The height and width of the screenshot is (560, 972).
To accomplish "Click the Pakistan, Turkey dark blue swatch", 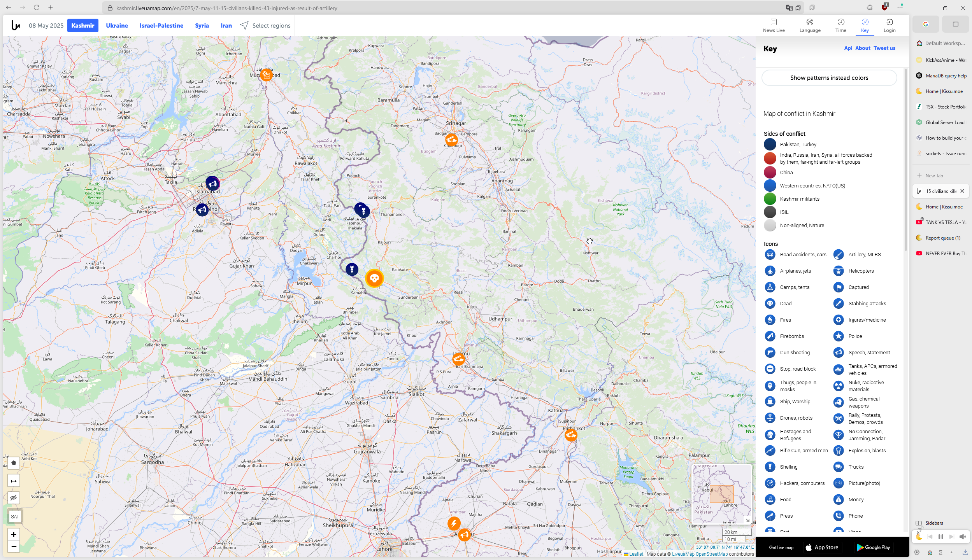I will point(770,145).
